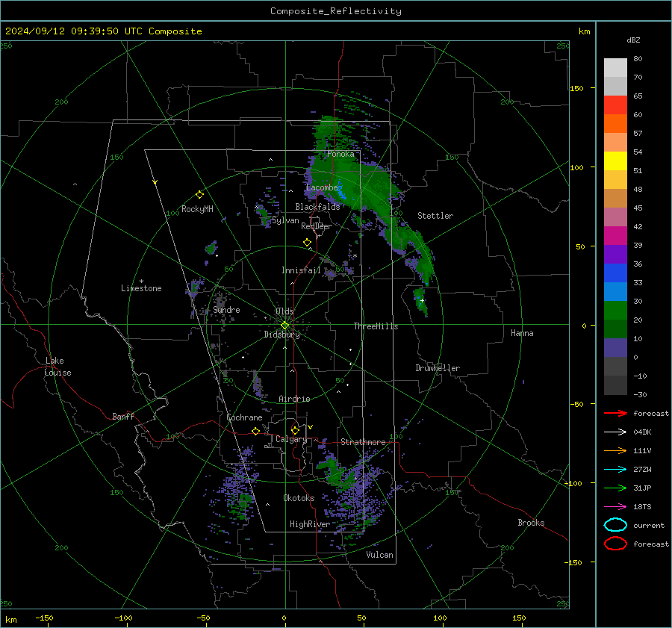The image size is (672, 628).
Task: Click the orange 111V arrow in legend
Action: click(x=615, y=450)
